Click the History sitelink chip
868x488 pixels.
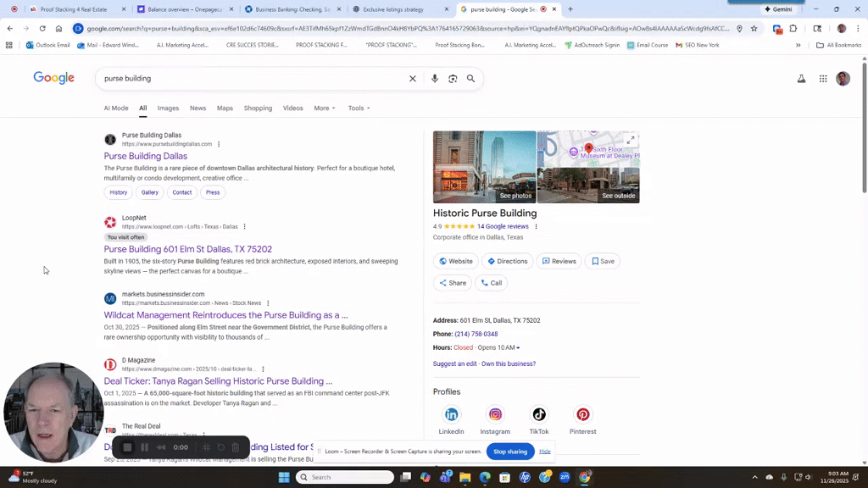pos(119,192)
